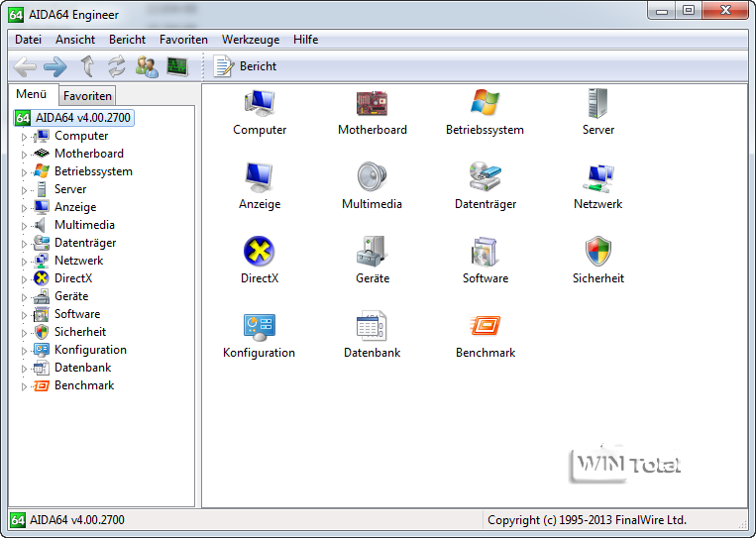
Task: Select Multimedia in the tree
Action: click(84, 225)
